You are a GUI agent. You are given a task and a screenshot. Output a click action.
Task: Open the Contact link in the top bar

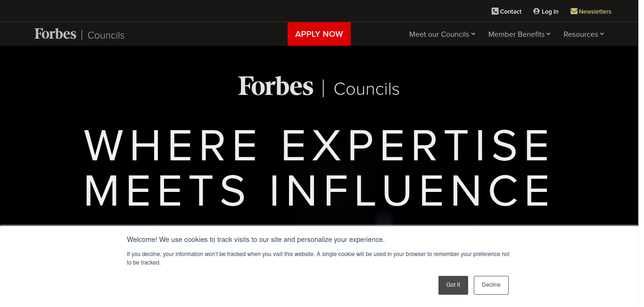(511, 12)
